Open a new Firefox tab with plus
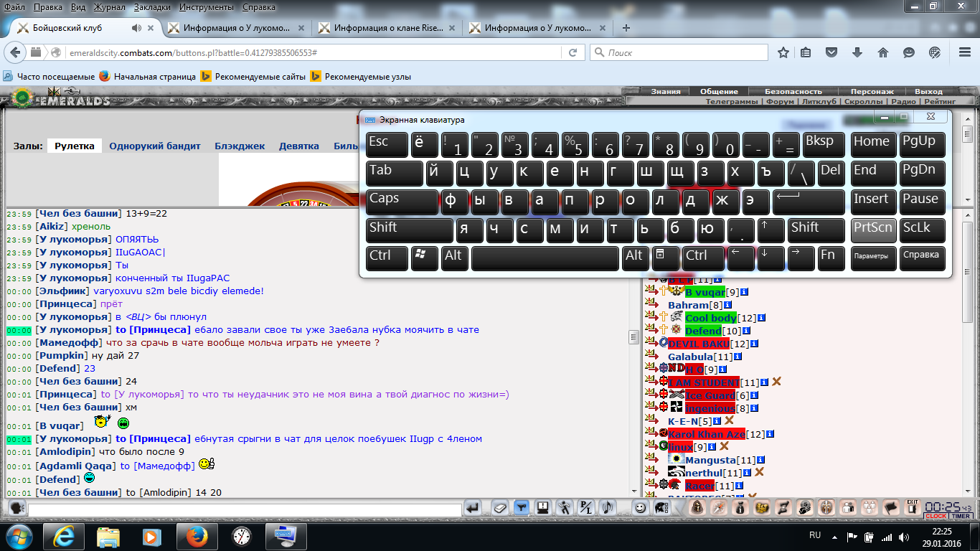Image resolution: width=980 pixels, height=551 pixels. tap(626, 28)
